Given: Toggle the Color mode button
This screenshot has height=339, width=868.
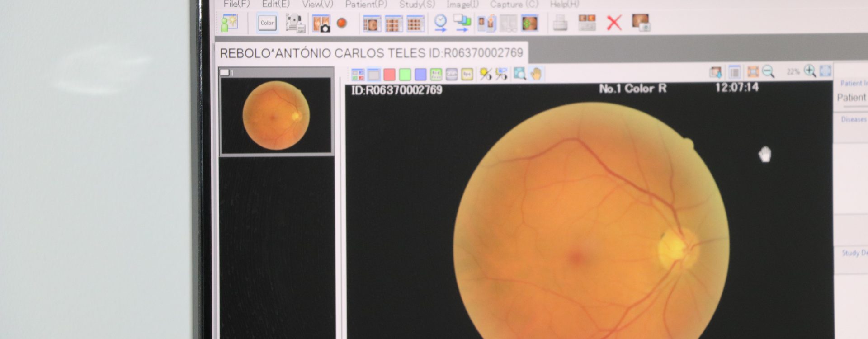Looking at the screenshot, I should pyautogui.click(x=267, y=23).
